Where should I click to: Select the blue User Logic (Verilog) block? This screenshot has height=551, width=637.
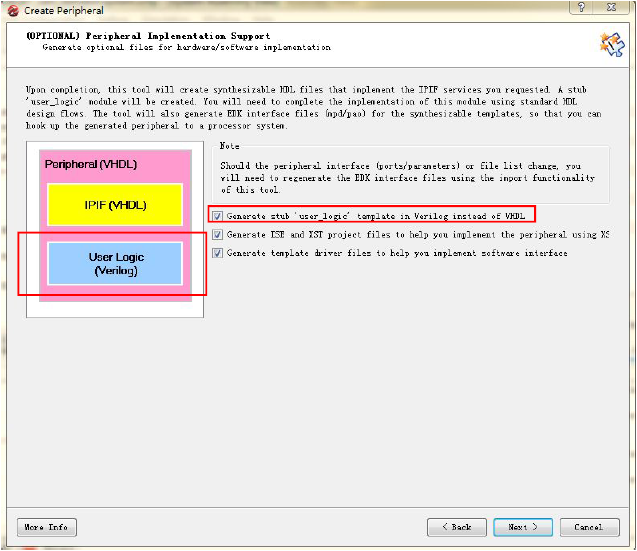point(116,264)
